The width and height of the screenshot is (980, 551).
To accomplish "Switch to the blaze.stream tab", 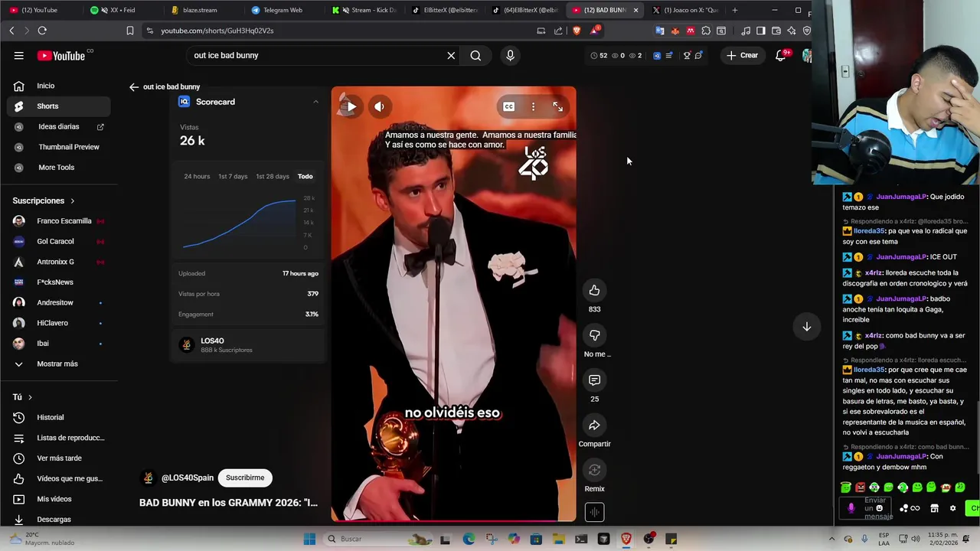I will pyautogui.click(x=199, y=10).
